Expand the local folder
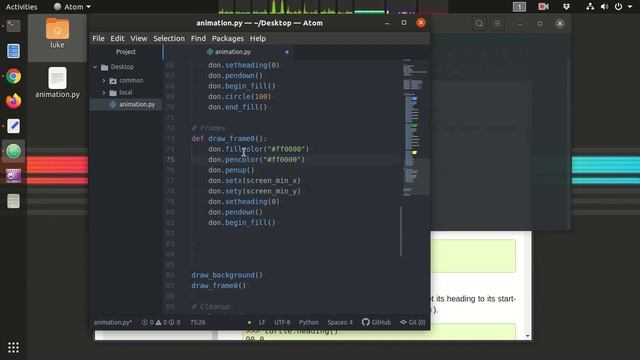 click(x=104, y=93)
